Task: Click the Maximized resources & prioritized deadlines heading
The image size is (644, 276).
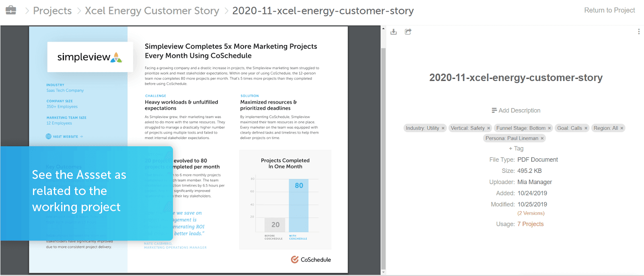Action: (268, 105)
